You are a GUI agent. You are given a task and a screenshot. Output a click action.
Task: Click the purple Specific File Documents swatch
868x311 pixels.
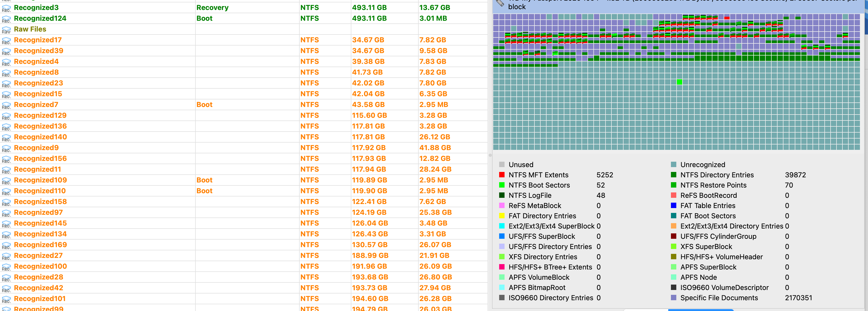click(x=674, y=298)
